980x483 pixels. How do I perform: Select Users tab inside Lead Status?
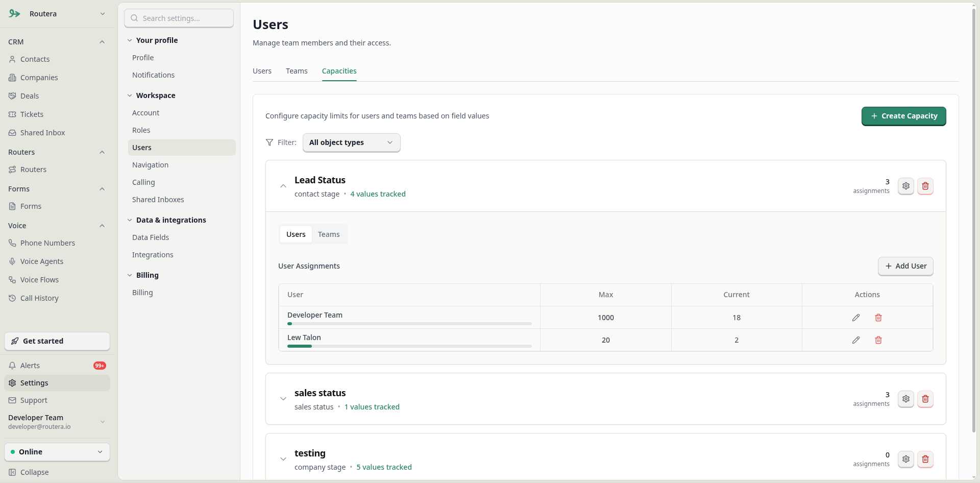296,234
